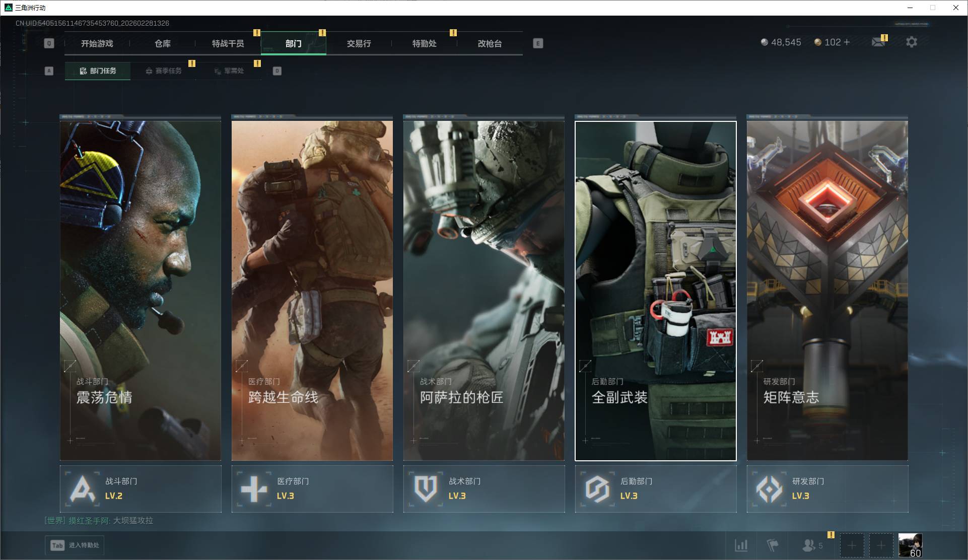
Task: Open the 矩阵意志 mission card
Action: pos(827,291)
